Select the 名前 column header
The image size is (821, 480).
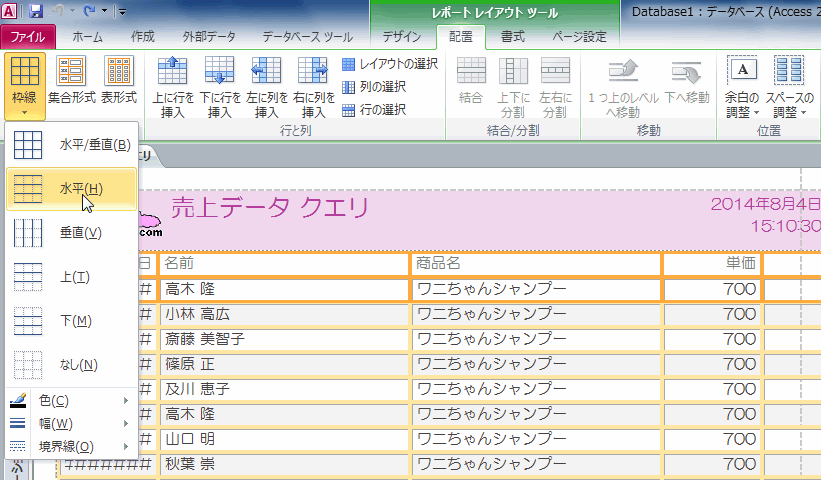(x=283, y=263)
